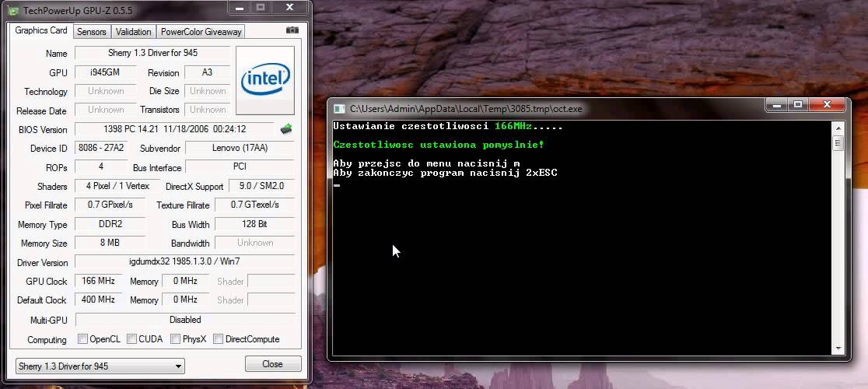Click 'Aby przejsc do menu nacisnij m' line
Viewport: 868px width, 389px height.
(x=426, y=164)
